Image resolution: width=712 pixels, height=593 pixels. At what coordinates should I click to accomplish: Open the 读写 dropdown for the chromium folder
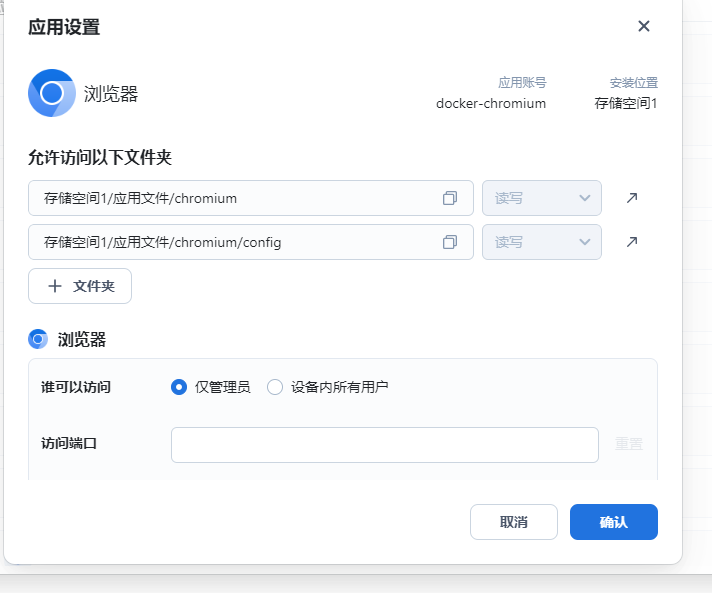point(542,198)
